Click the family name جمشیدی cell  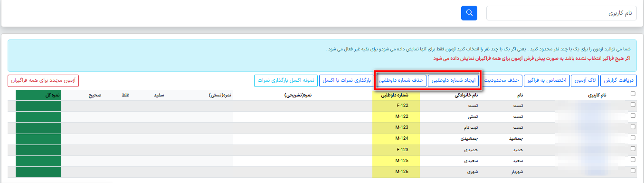coord(469,139)
